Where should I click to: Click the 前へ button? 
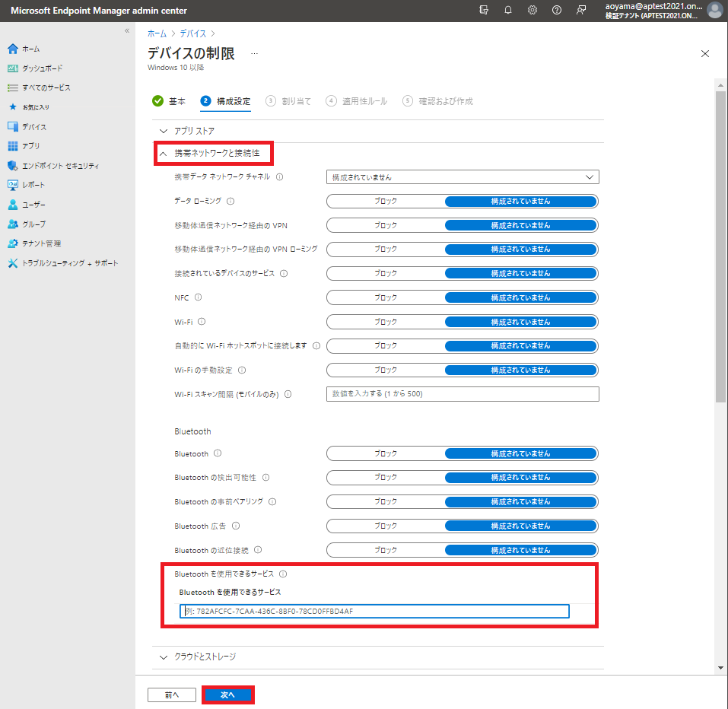click(x=172, y=695)
